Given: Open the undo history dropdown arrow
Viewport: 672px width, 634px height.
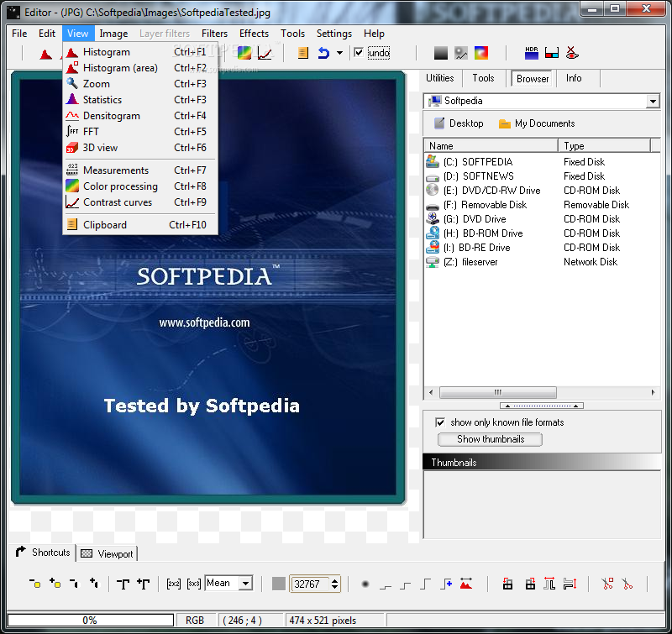Looking at the screenshot, I should (339, 53).
